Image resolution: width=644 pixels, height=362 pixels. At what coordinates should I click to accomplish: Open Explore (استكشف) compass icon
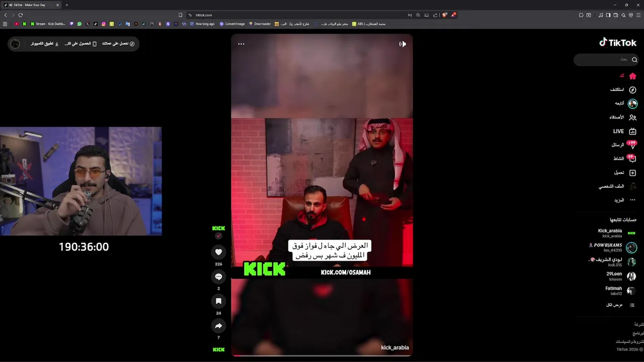coord(632,90)
